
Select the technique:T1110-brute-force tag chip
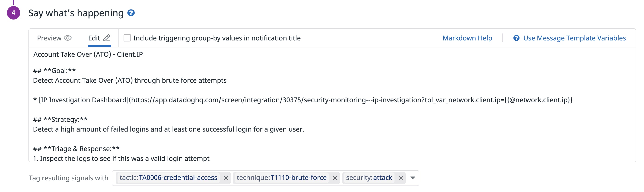coord(281,178)
